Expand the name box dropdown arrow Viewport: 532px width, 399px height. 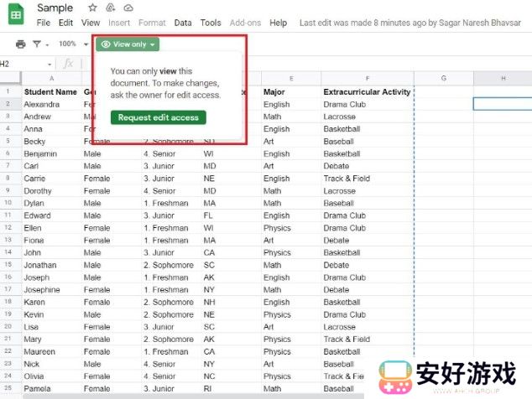(50, 65)
